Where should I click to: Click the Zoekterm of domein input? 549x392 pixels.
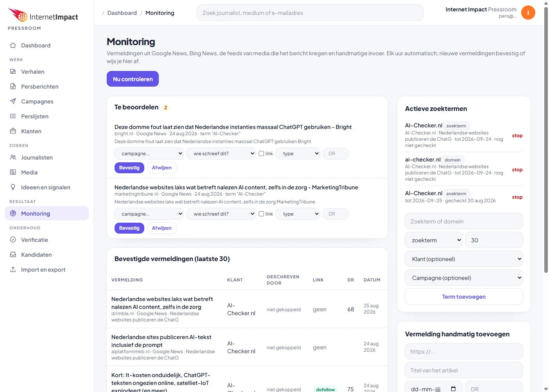point(464,221)
